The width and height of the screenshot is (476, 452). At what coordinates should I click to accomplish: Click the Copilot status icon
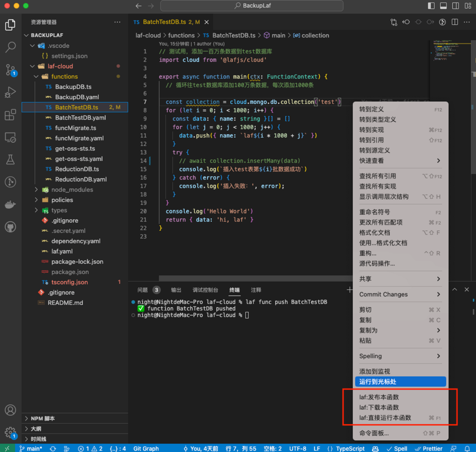pos(375,448)
